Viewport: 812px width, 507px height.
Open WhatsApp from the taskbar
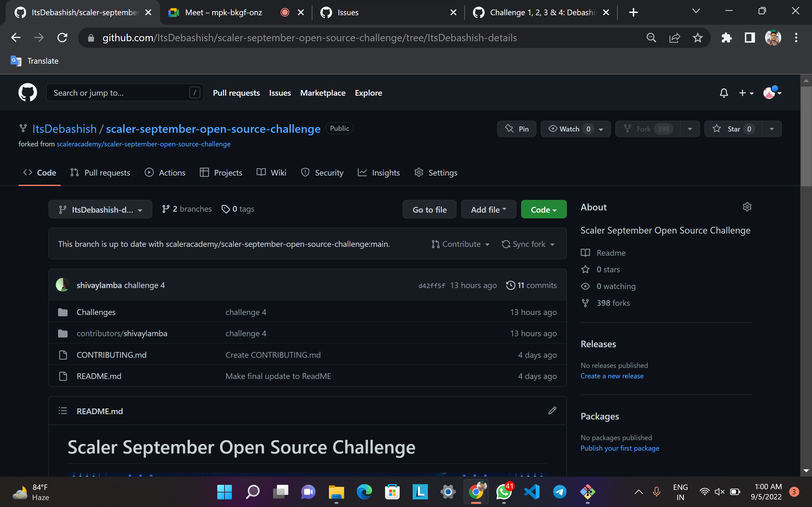tap(504, 492)
